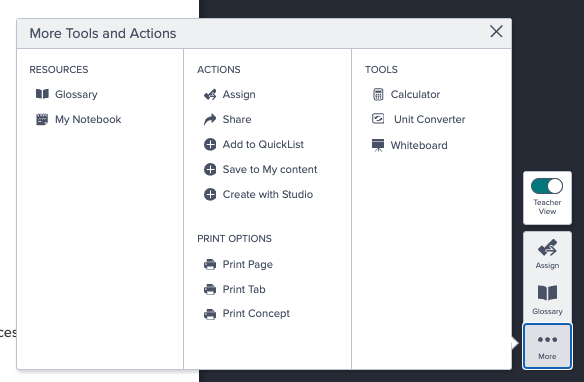
Task: Click the More Tools and Actions title
Action: (103, 33)
